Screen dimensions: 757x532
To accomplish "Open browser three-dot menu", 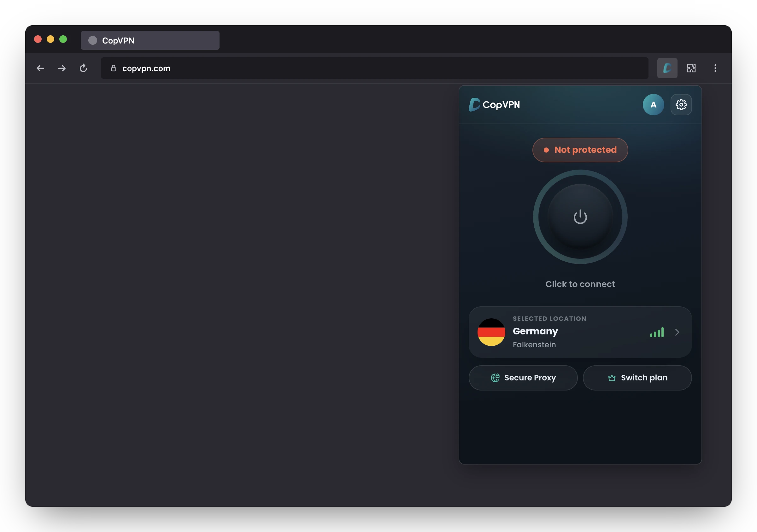I will tap(715, 68).
